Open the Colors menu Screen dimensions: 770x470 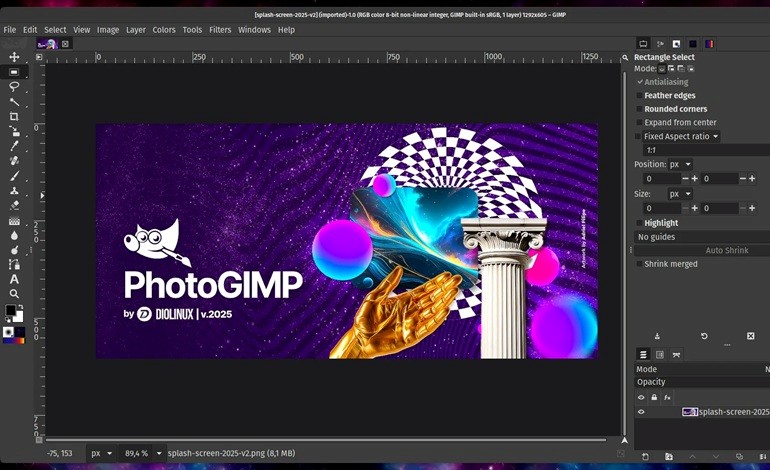(x=164, y=29)
